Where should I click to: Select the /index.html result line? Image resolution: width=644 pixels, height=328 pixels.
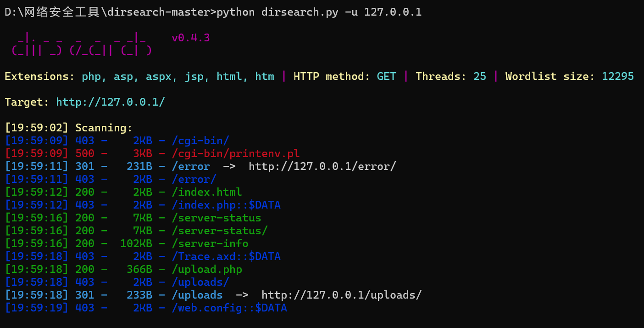[123, 192]
